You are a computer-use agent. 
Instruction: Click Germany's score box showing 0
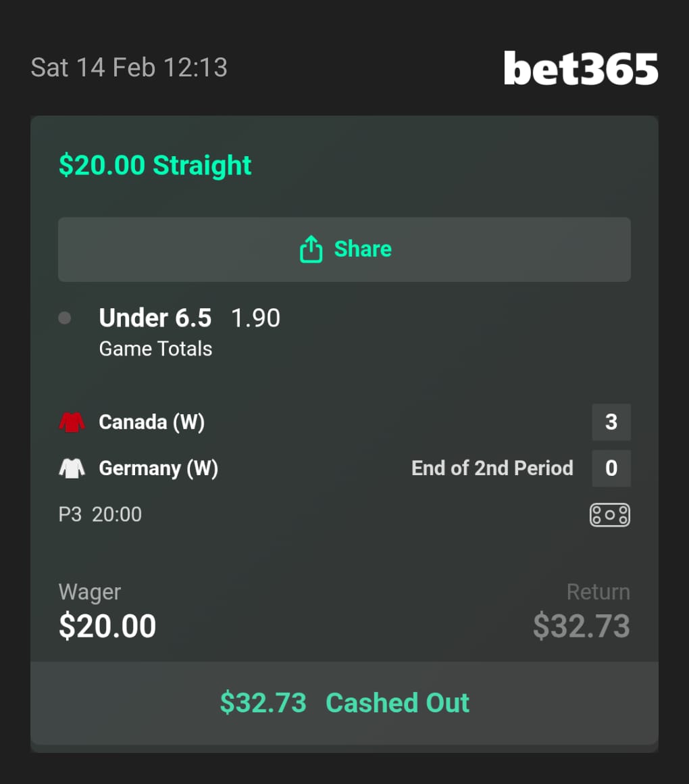point(611,468)
